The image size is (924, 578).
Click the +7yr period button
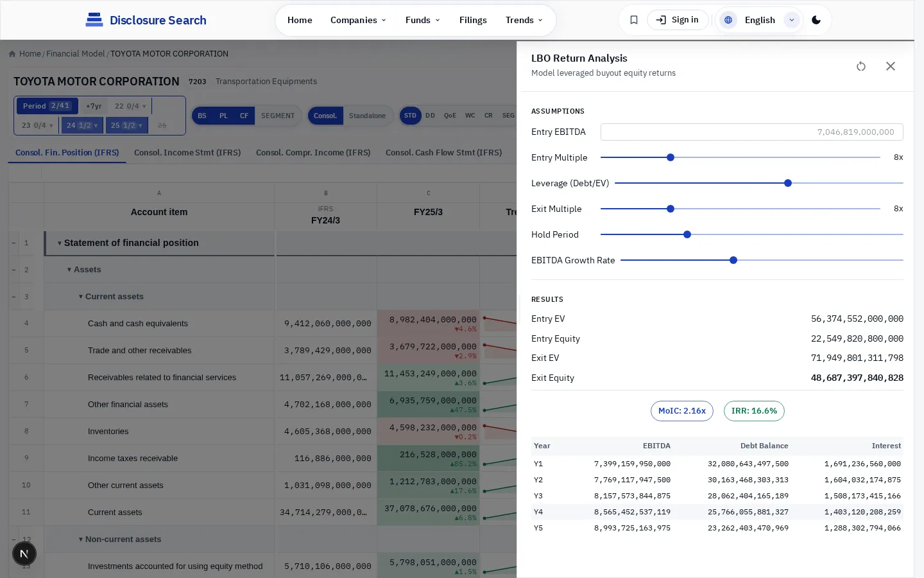94,106
